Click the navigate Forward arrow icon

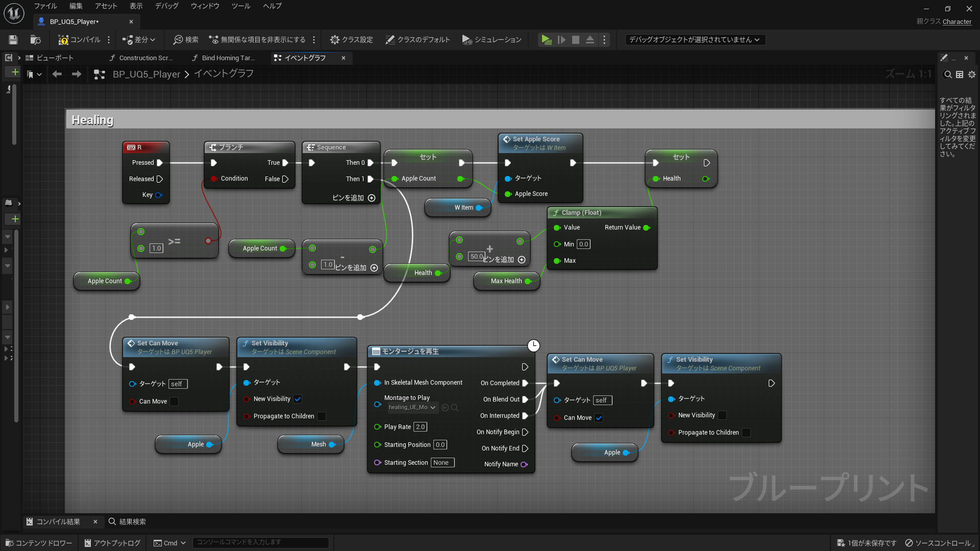pyautogui.click(x=77, y=74)
